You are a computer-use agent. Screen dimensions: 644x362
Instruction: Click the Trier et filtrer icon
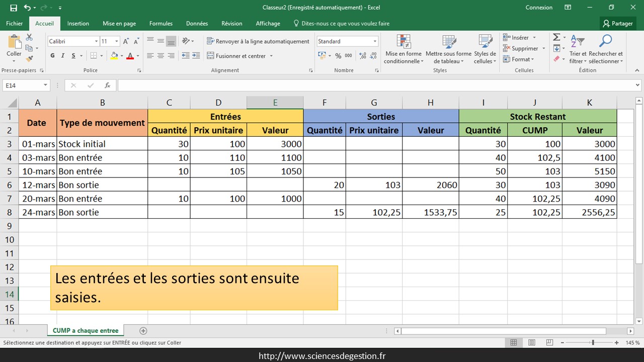point(578,42)
